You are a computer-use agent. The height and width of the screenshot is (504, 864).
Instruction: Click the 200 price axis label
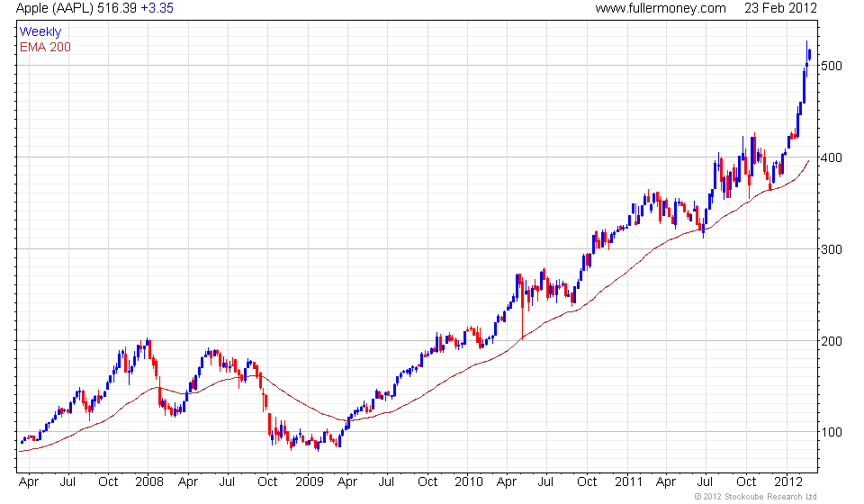point(832,341)
